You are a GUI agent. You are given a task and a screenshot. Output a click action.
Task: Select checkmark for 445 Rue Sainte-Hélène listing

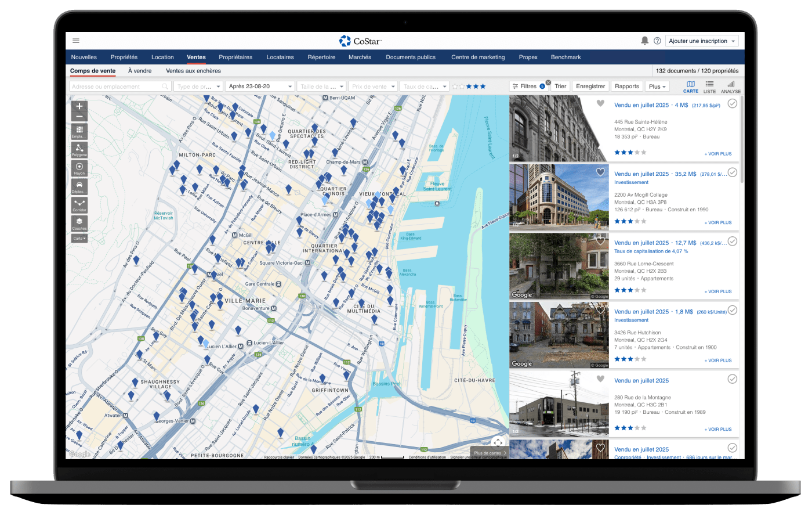coord(733,103)
